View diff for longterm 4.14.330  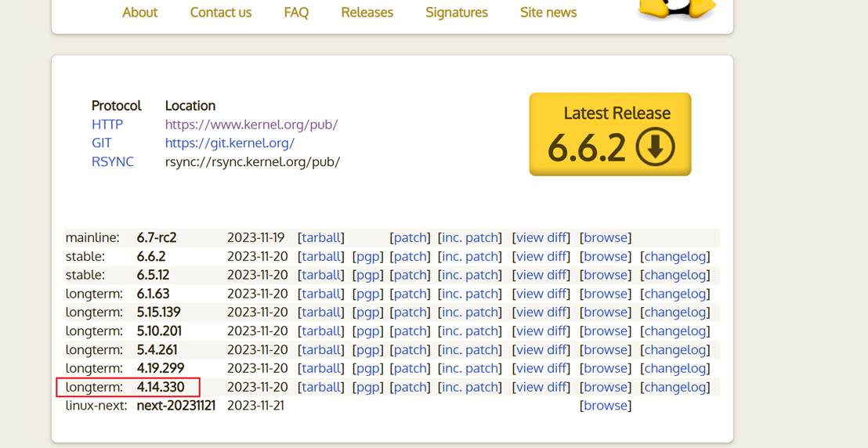point(541,387)
